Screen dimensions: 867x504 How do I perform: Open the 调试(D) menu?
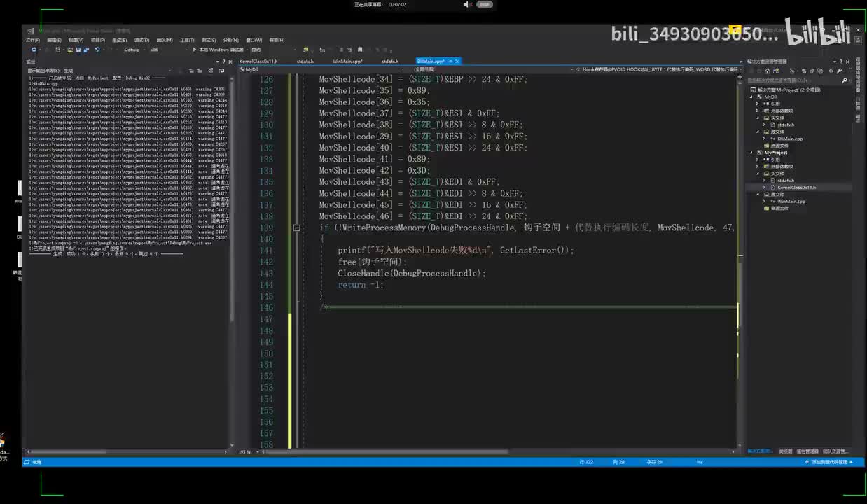pos(141,40)
